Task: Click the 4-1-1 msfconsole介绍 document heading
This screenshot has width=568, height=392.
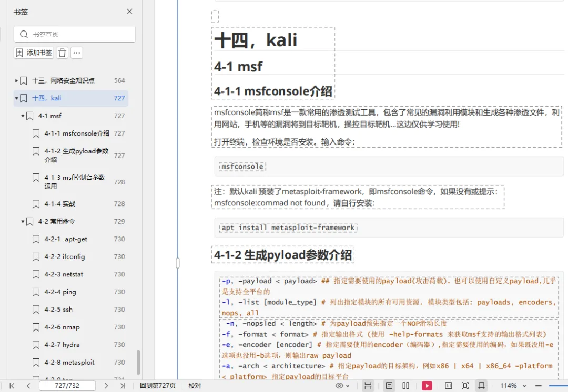Action: pyautogui.click(x=273, y=91)
